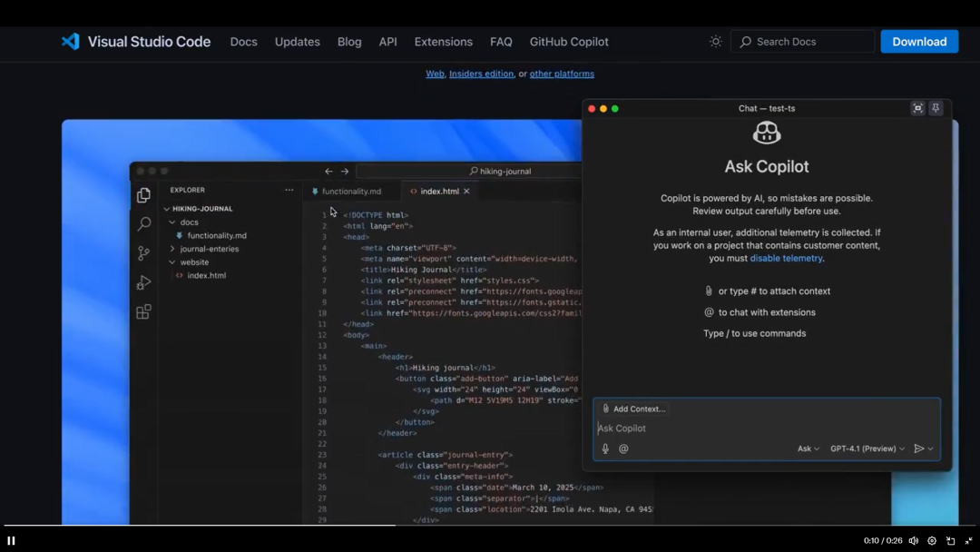Open the Ask mode dropdown
Image resolution: width=980 pixels, height=552 pixels.
(x=807, y=448)
